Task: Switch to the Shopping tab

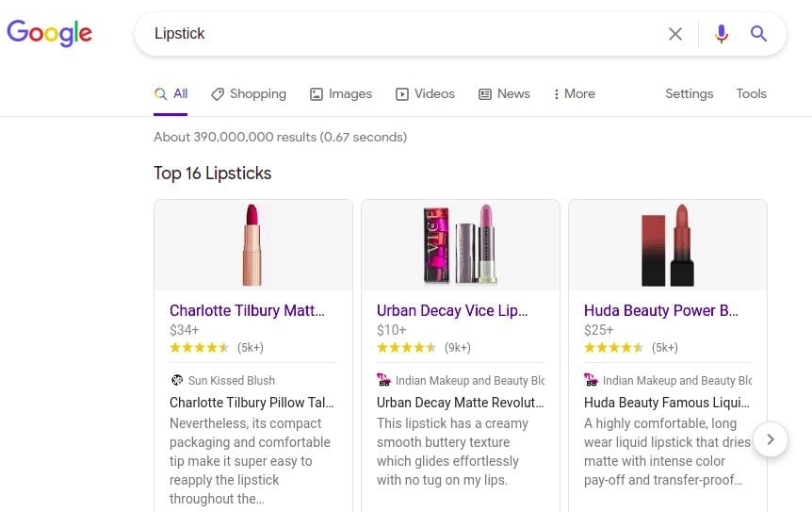Action: tap(249, 93)
